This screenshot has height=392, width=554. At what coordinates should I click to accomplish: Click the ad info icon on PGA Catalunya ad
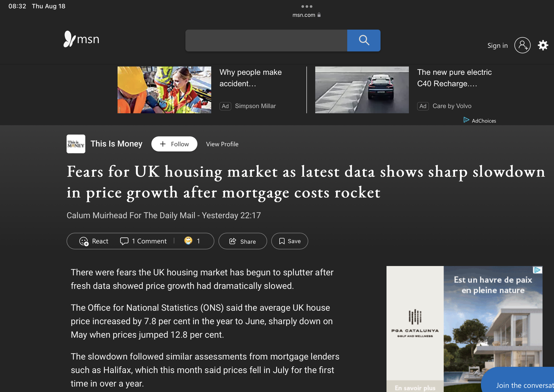pyautogui.click(x=537, y=270)
